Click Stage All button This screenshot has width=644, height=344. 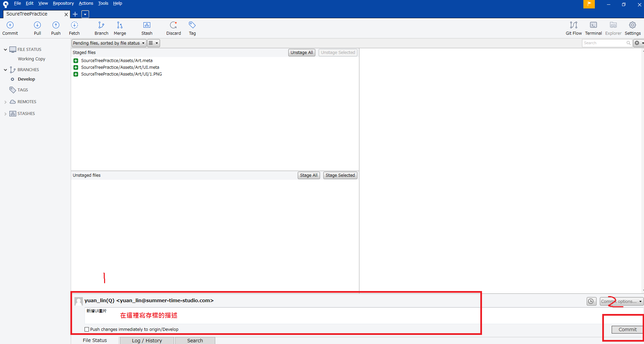(309, 175)
